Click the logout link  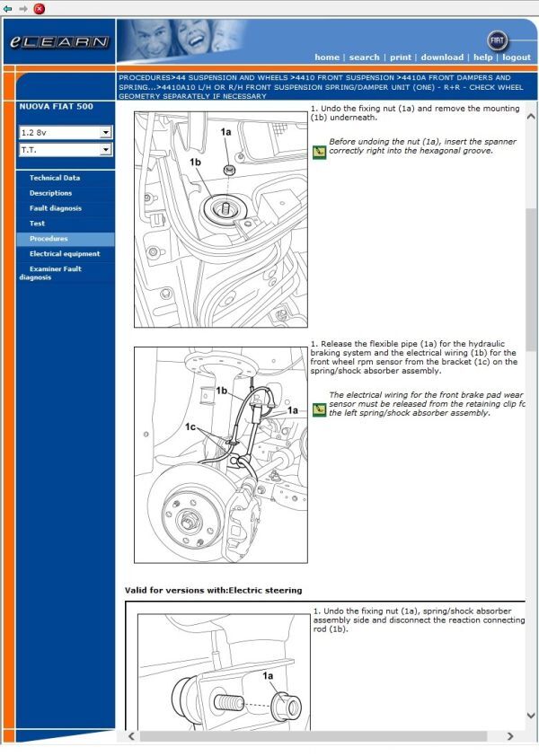(517, 57)
